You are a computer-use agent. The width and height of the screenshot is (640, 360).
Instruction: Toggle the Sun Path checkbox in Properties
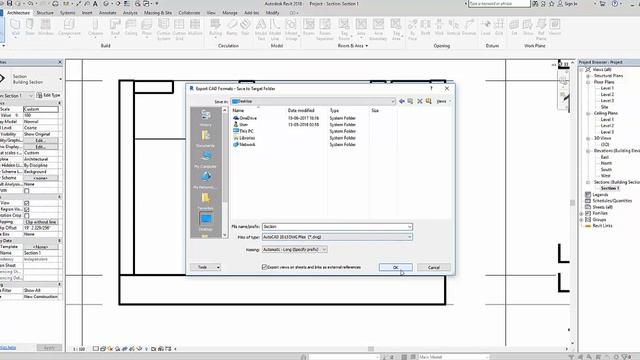[x=27, y=191]
